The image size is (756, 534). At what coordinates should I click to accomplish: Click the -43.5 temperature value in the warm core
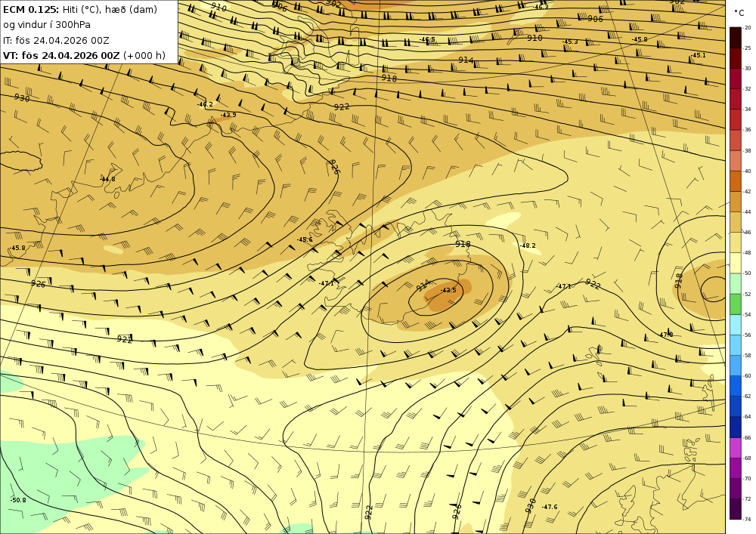click(448, 290)
